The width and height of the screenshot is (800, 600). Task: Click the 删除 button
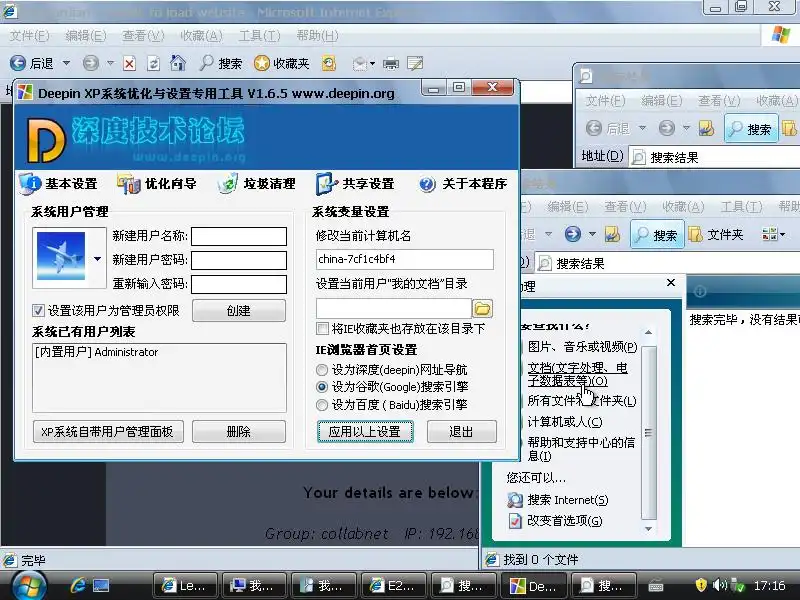coord(239,432)
